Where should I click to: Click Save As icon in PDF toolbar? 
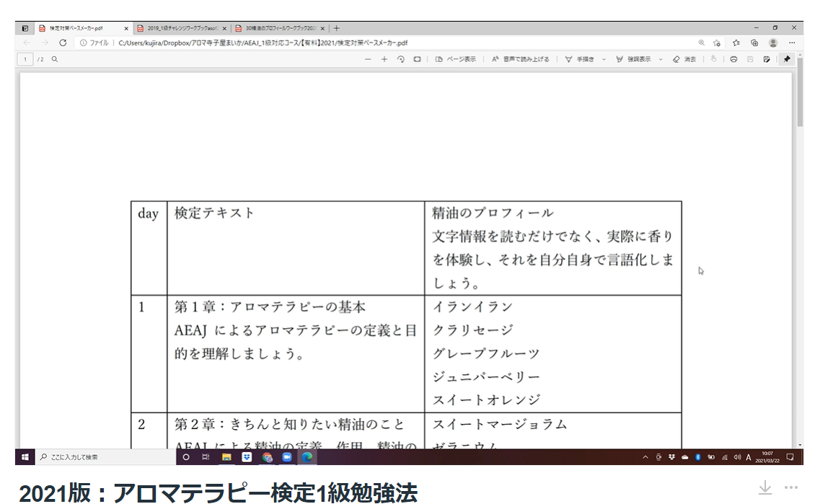coord(767,59)
